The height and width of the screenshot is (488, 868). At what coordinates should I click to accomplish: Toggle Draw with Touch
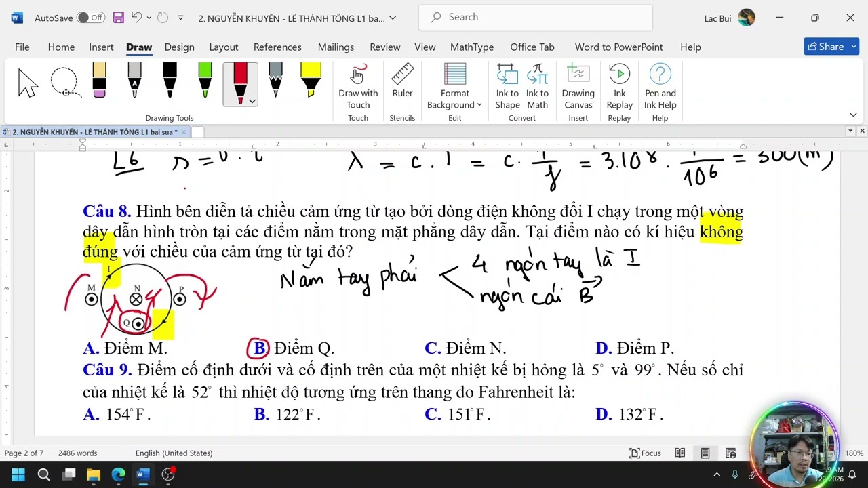click(358, 86)
